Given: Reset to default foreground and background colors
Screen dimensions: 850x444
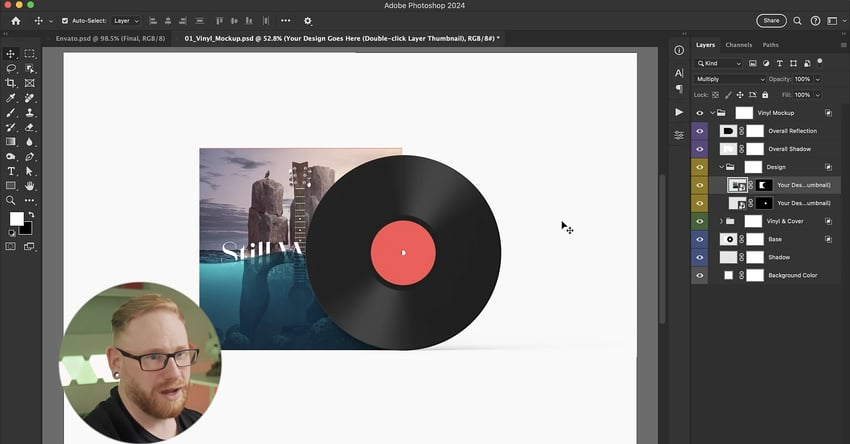Looking at the screenshot, I should (x=11, y=233).
